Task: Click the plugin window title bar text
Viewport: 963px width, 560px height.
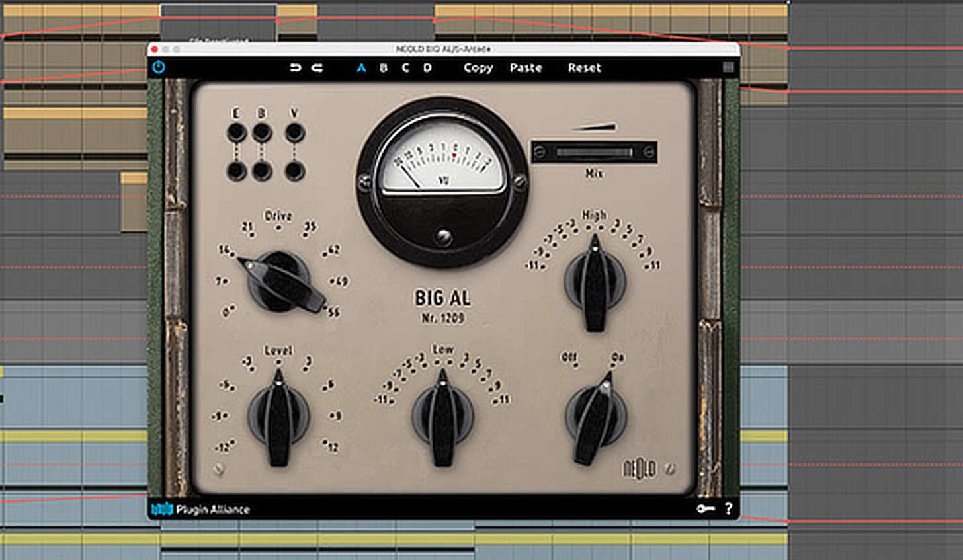Action: pyautogui.click(x=443, y=49)
